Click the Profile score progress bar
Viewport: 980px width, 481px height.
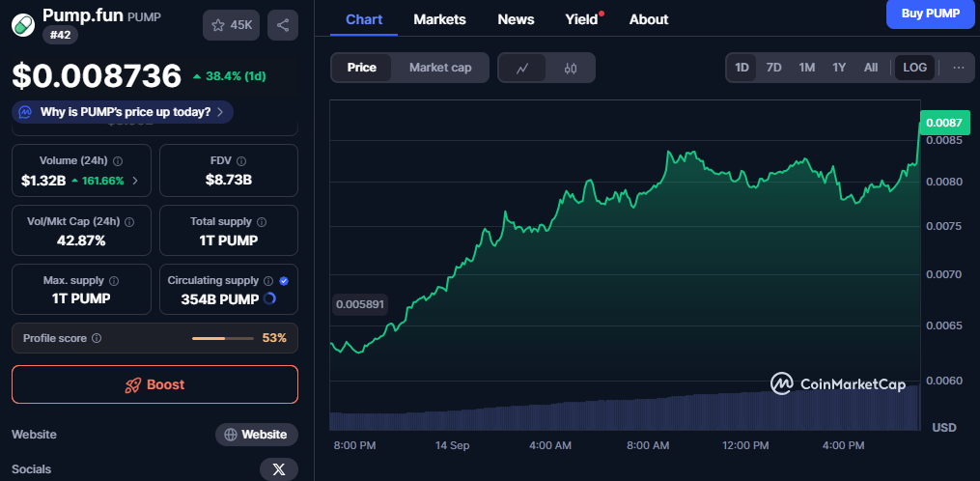(x=223, y=338)
